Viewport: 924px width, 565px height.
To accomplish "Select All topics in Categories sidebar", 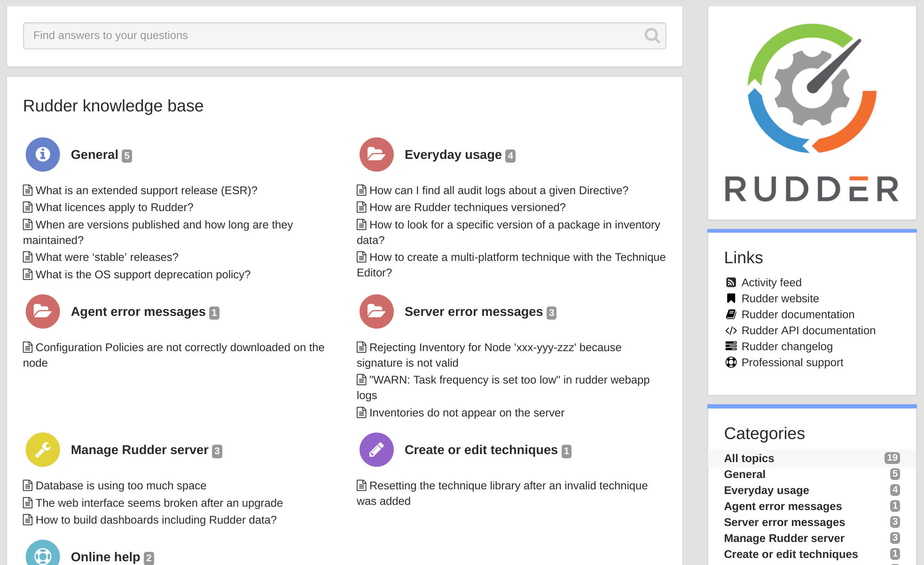I will coord(749,458).
